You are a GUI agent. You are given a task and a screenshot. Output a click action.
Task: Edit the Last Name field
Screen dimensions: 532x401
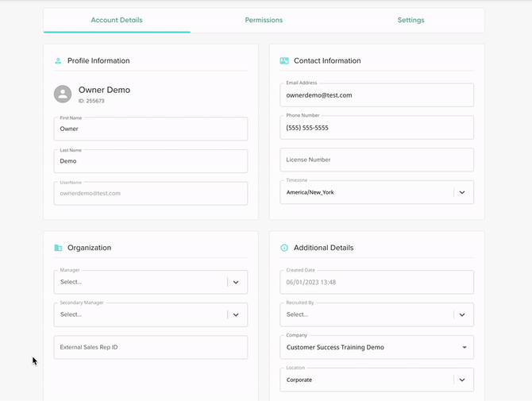point(151,161)
